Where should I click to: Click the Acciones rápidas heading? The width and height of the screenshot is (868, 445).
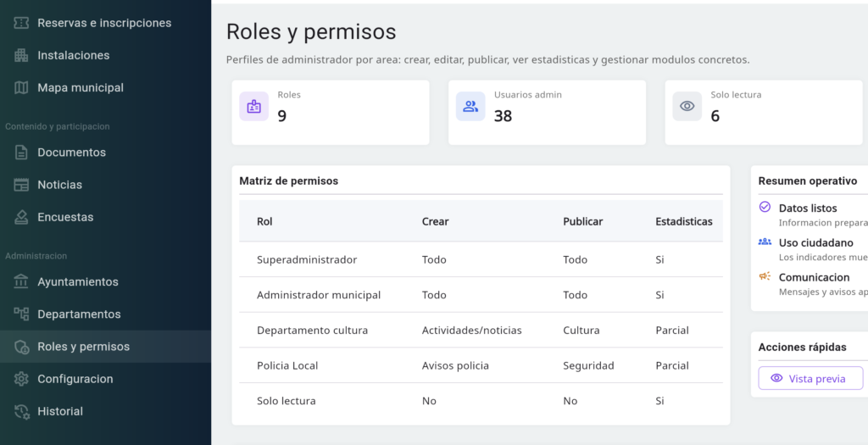click(x=802, y=347)
